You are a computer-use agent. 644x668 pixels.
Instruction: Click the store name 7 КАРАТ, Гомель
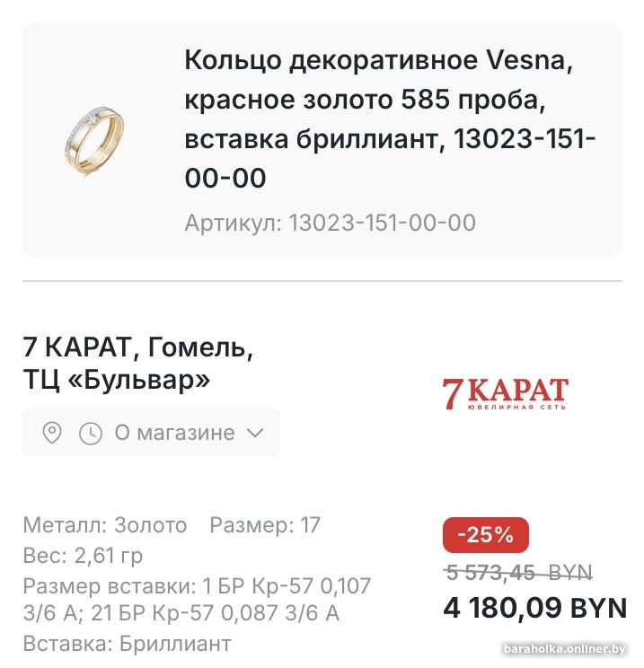(137, 347)
